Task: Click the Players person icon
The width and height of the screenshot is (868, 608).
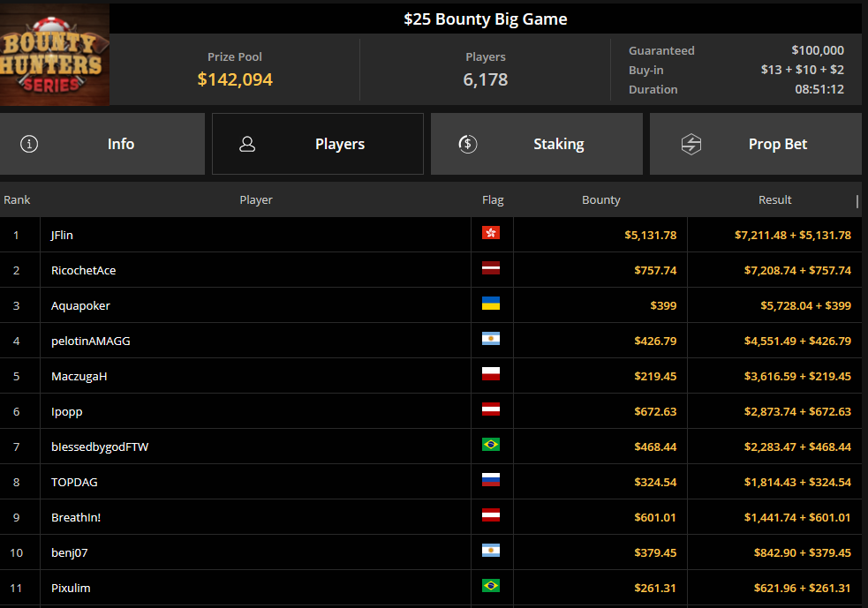Action: 247,144
